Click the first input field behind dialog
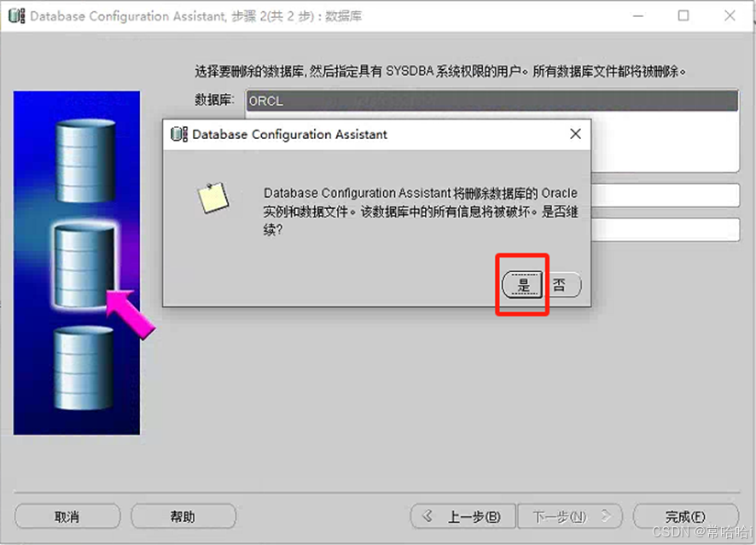The height and width of the screenshot is (545, 756). (666, 195)
